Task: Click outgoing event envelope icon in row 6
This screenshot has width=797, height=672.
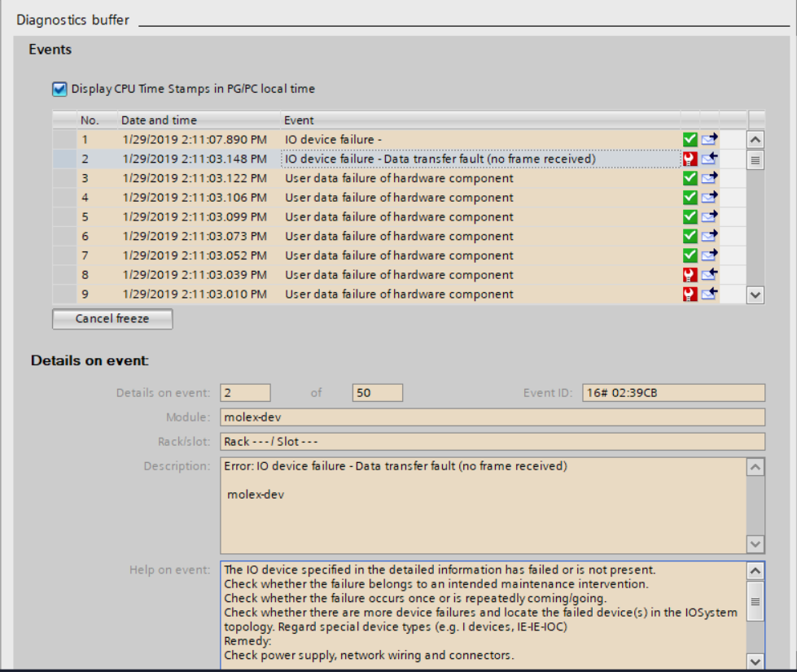Action: tap(710, 235)
